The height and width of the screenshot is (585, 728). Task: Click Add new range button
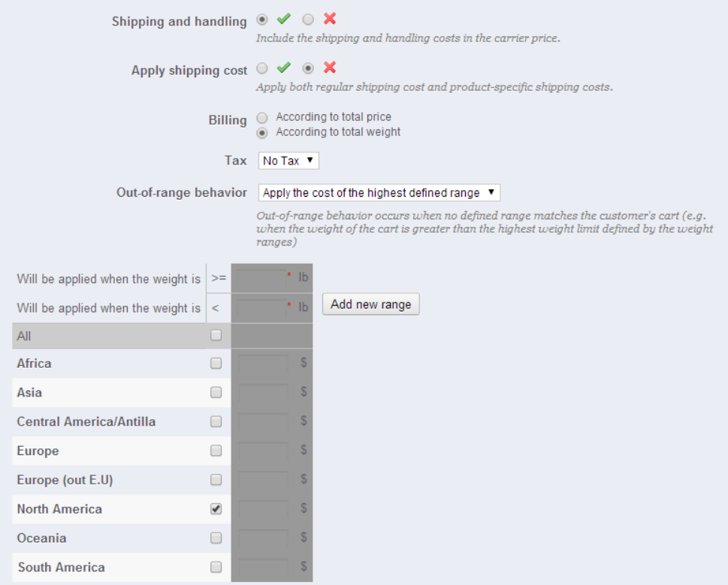click(370, 304)
